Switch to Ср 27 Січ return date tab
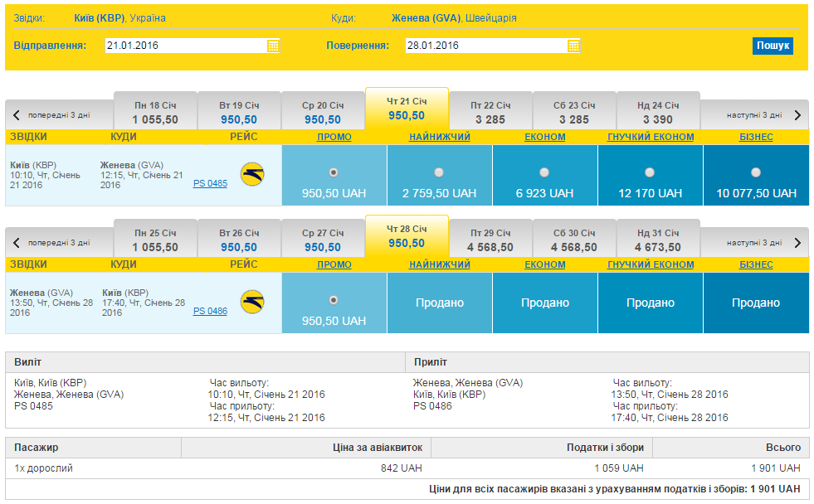 tap(323, 240)
